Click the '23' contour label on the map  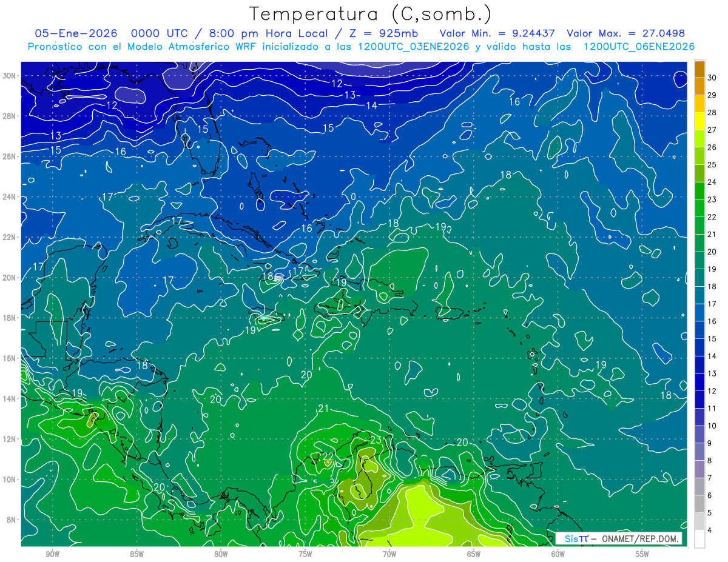click(x=376, y=440)
